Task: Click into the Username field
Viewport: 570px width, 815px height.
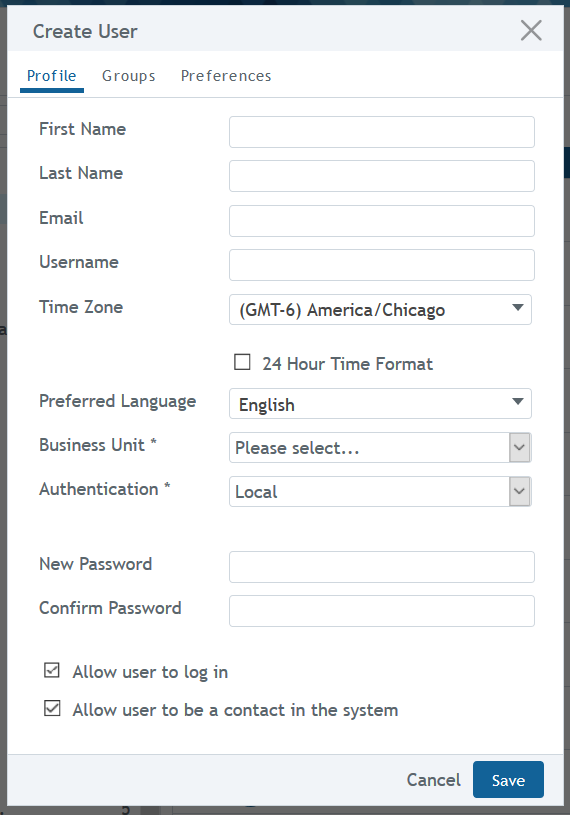Action: [x=381, y=265]
